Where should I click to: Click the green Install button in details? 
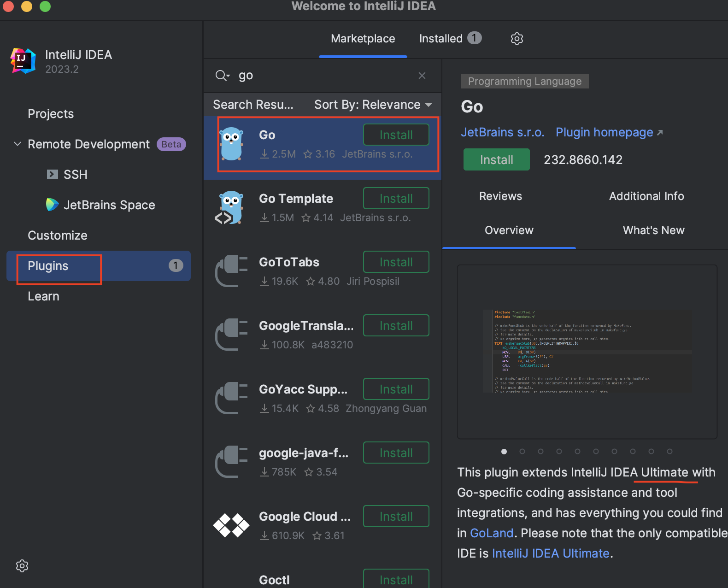pos(497,159)
